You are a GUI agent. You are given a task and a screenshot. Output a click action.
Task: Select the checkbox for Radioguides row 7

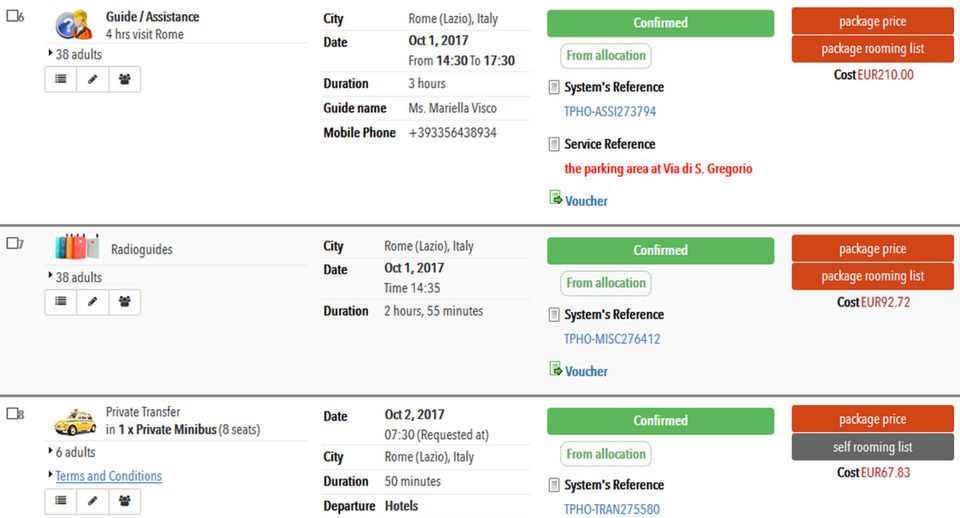tap(13, 244)
